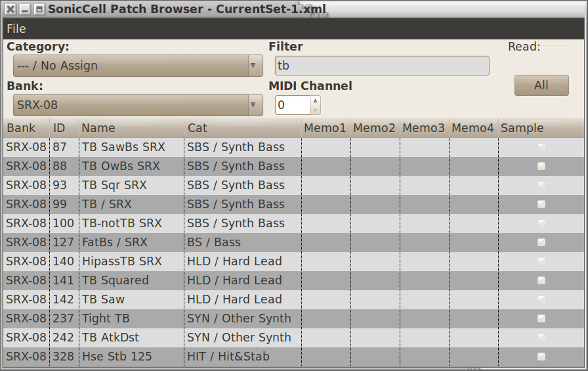Open the Category dropdown showing No Assign
This screenshot has height=371, width=588.
click(138, 66)
